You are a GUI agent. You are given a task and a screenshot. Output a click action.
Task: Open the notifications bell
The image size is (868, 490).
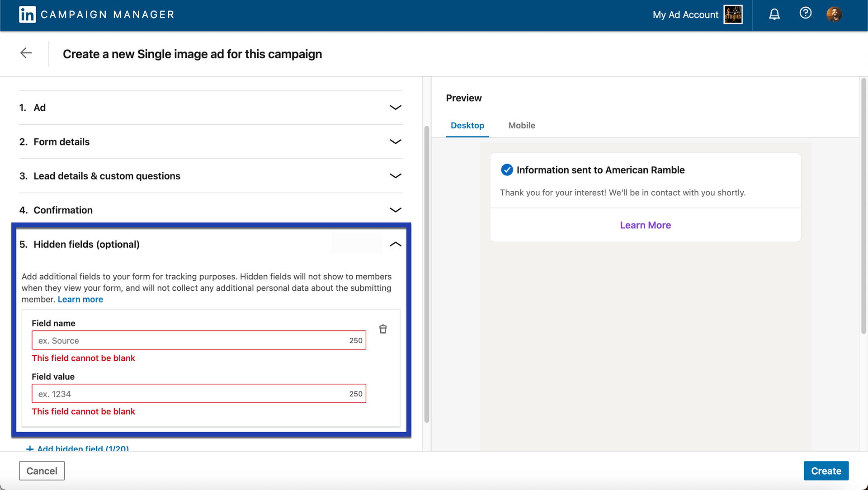[774, 14]
